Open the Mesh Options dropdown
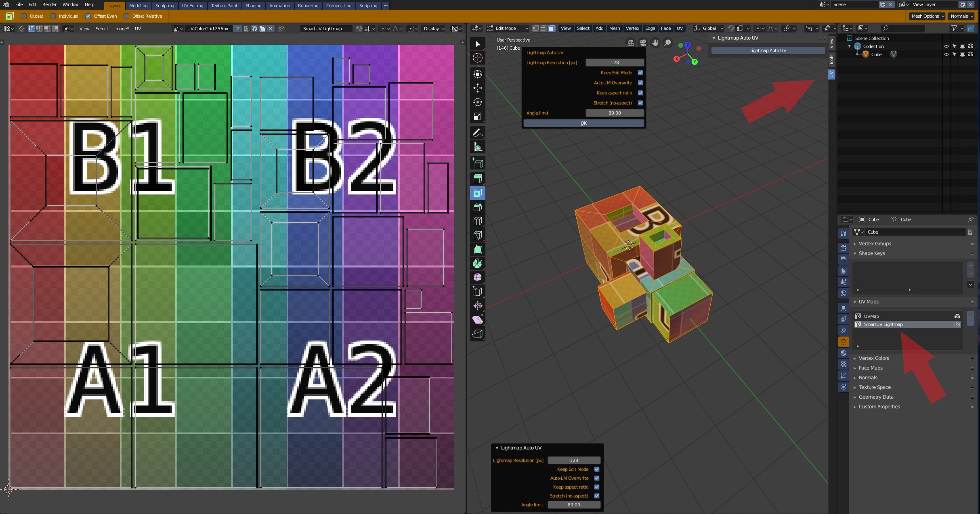The height and width of the screenshot is (514, 980). click(928, 16)
